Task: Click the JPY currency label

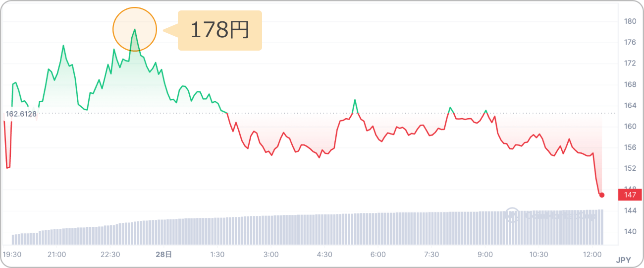Action: 623,260
